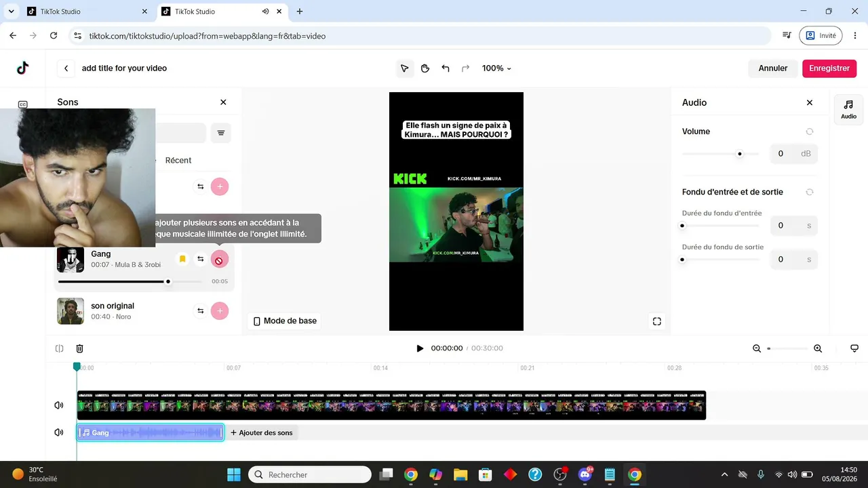Delete the selected timeline clip
The height and width of the screenshot is (488, 868).
click(79, 348)
